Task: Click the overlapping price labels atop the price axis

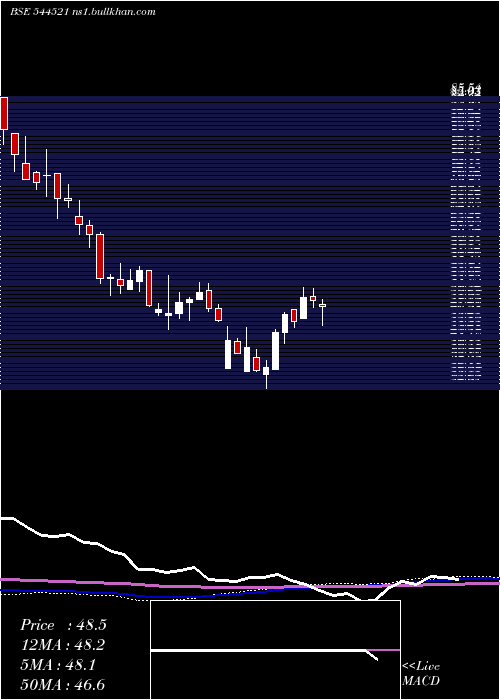Action: pyautogui.click(x=466, y=91)
